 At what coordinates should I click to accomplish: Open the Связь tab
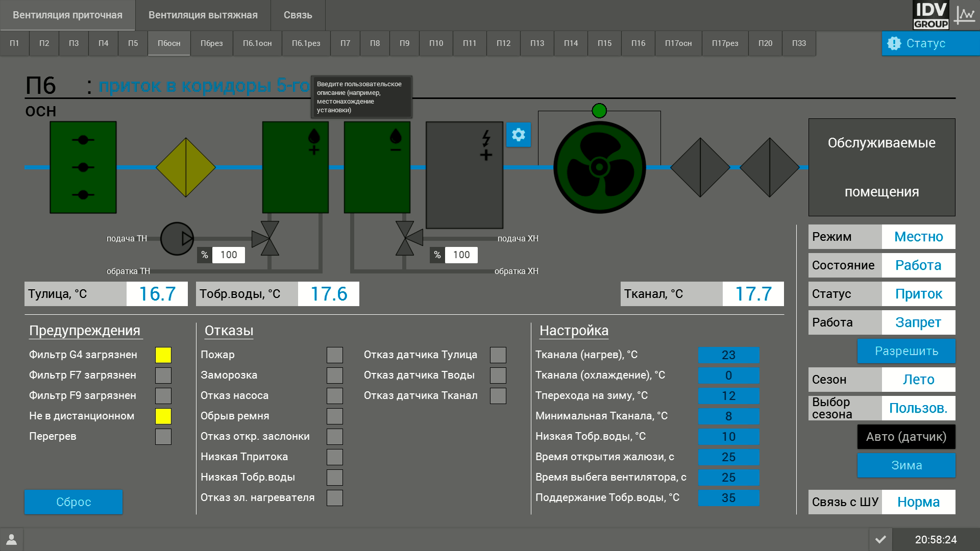pos(298,15)
